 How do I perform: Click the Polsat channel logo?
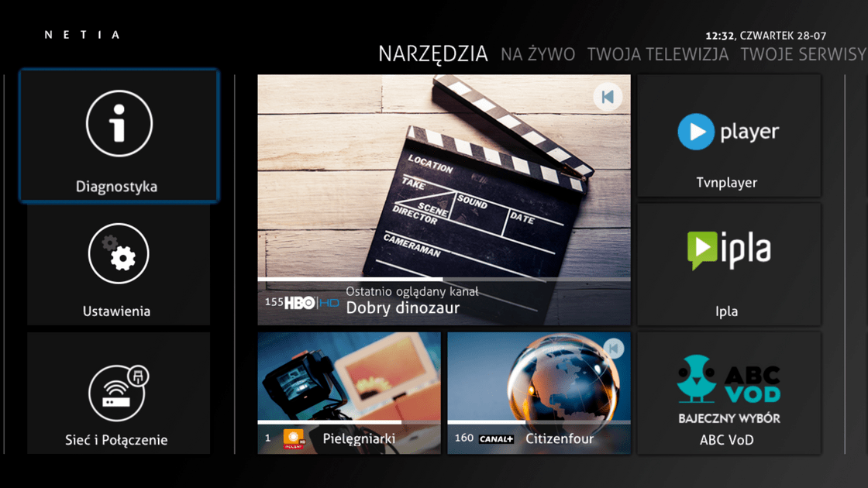[294, 438]
